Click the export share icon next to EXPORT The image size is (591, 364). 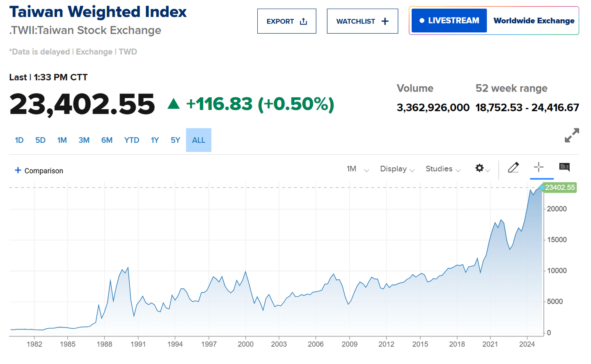point(302,21)
